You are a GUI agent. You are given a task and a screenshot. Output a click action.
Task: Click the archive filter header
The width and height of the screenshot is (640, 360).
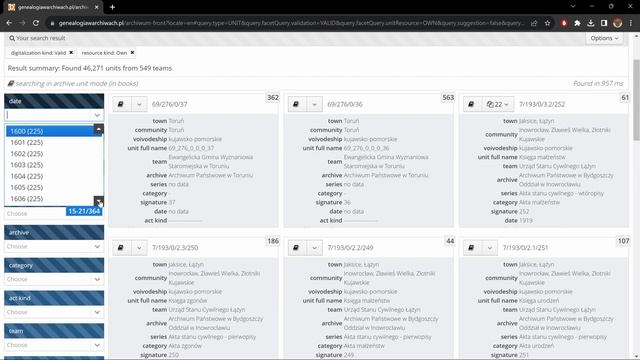pos(54,232)
